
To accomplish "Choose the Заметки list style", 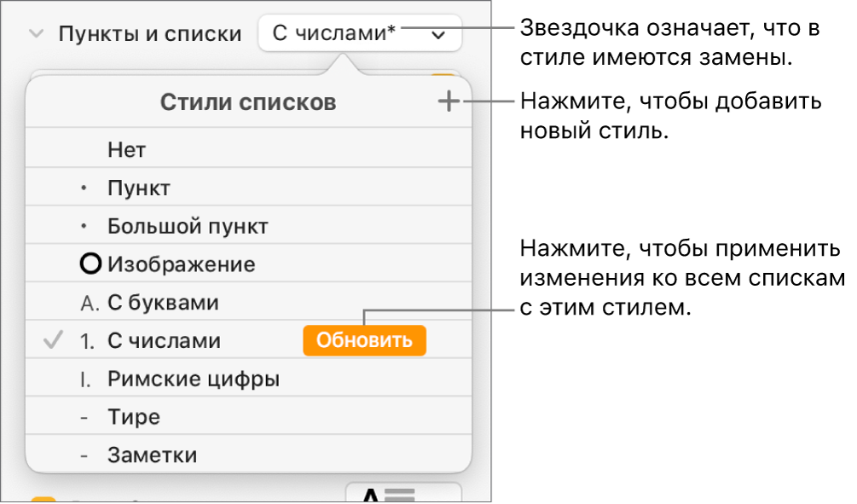I will (x=249, y=455).
